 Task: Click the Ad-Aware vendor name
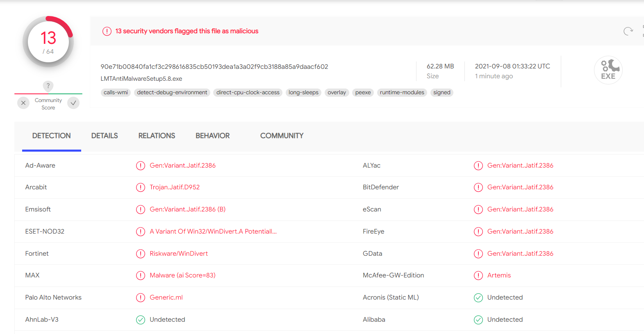coord(40,166)
